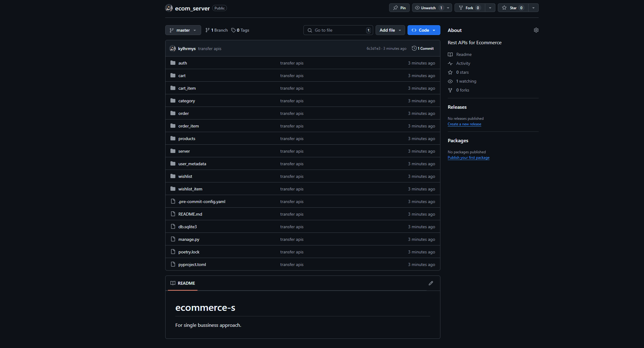Click the order folder icon
Viewport: 644px width, 348px height.
point(173,113)
